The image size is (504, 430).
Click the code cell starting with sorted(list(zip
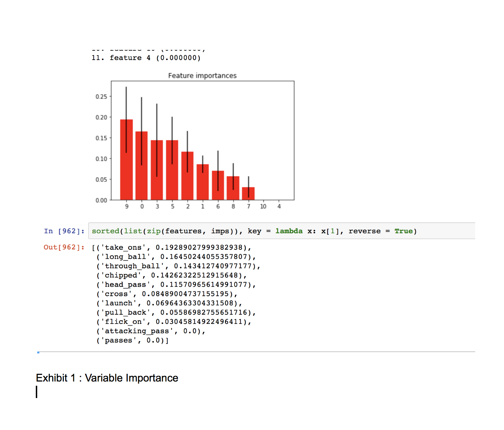282,231
